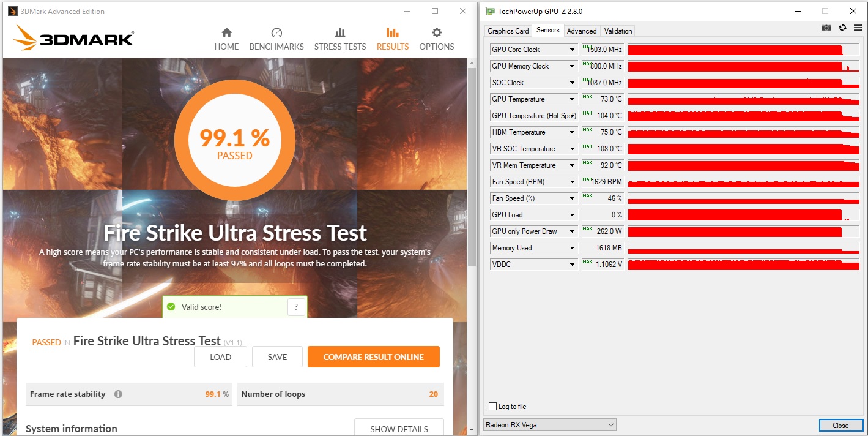This screenshot has width=868, height=436.
Task: Click the SAVE button
Action: (277, 357)
